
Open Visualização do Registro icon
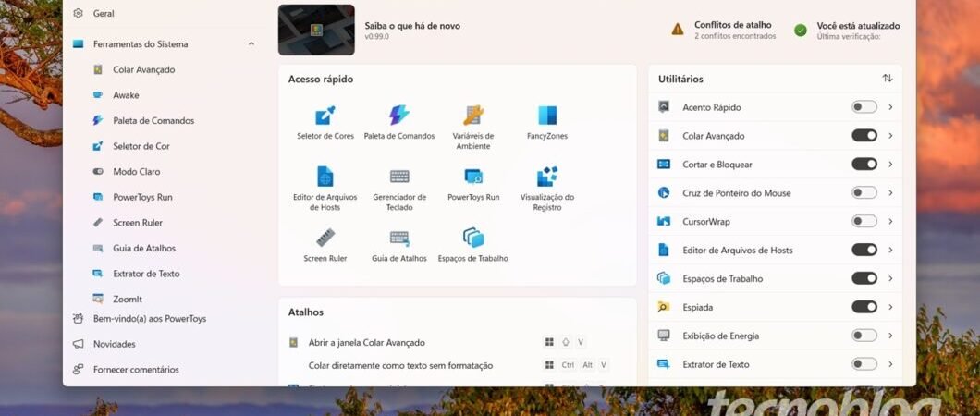tap(547, 177)
